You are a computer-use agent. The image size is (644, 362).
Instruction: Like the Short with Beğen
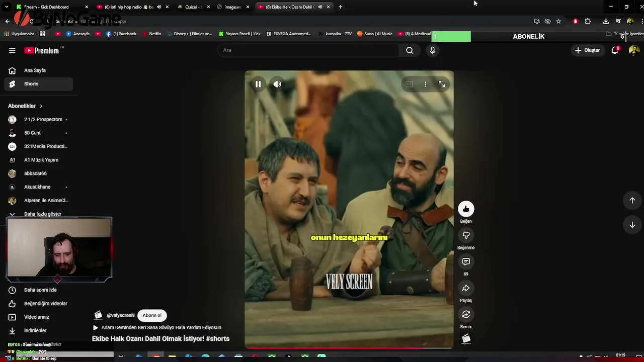(466, 209)
